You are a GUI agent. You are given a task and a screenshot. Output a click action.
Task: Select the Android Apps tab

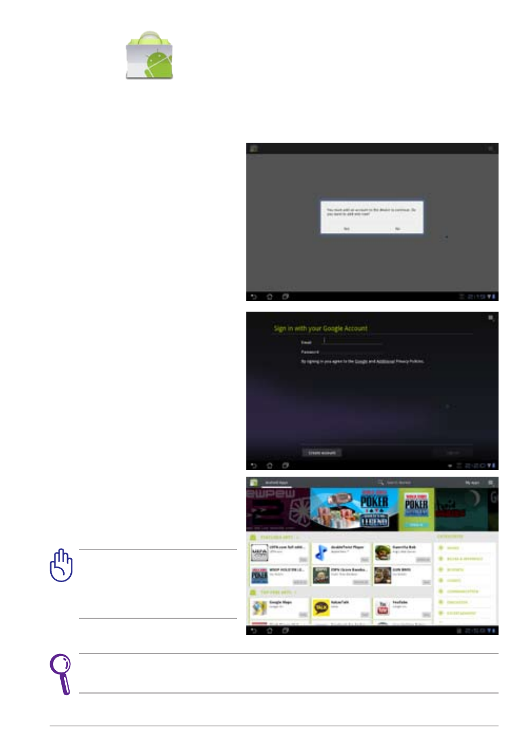[x=277, y=482]
